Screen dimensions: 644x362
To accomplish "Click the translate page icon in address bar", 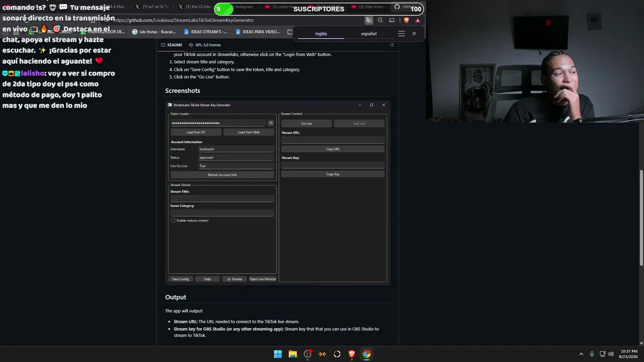I will click(369, 20).
